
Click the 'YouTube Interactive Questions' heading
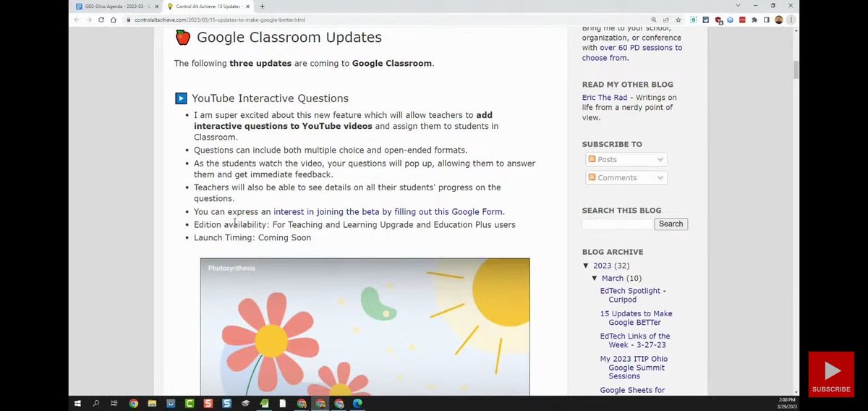(270, 98)
